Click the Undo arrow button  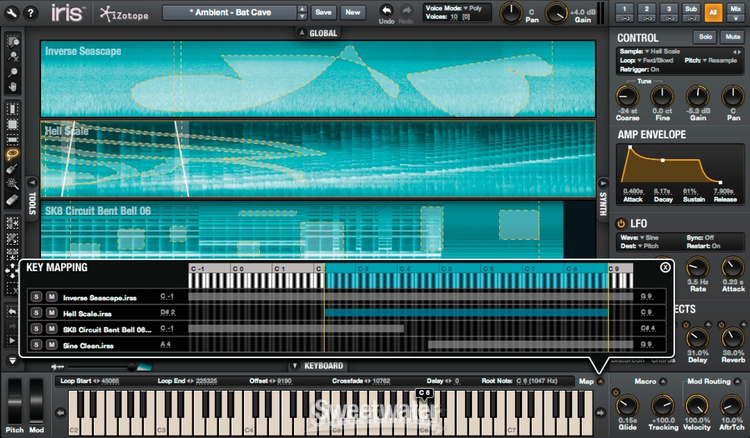[x=386, y=11]
